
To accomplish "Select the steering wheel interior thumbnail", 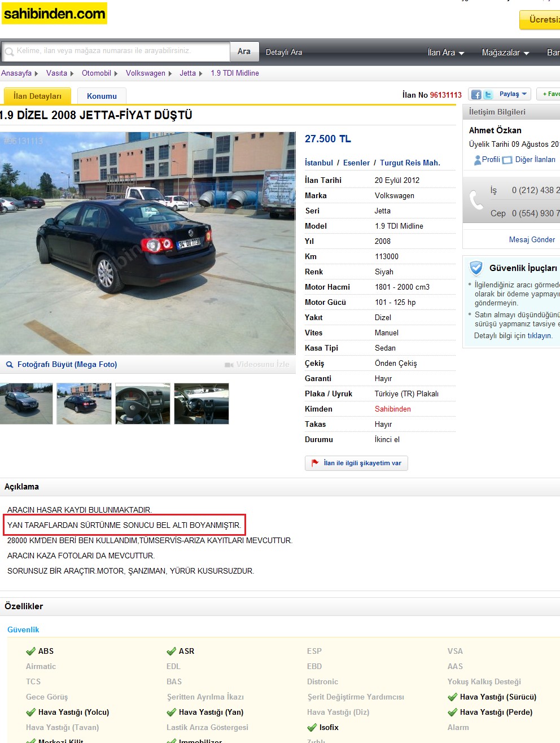I will (143, 404).
